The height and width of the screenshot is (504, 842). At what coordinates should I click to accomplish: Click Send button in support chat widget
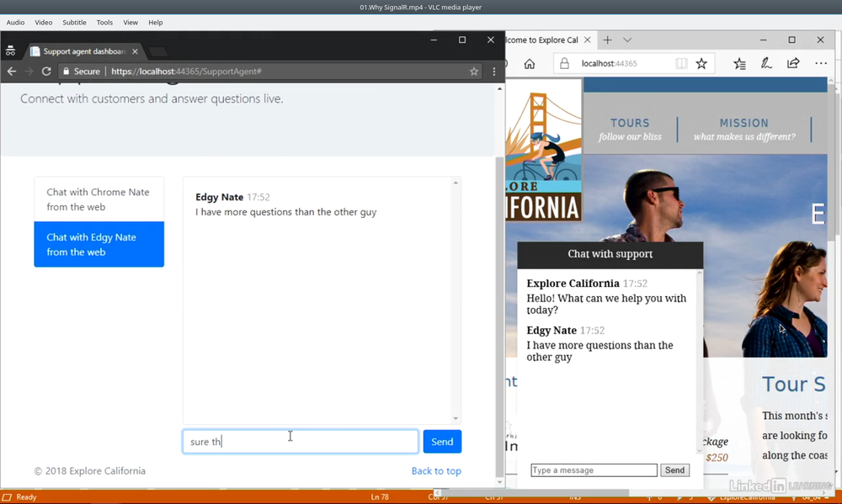675,470
